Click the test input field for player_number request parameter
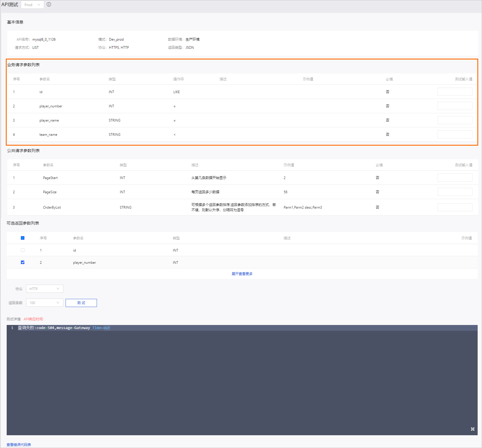The width and height of the screenshot is (482, 448). [455, 106]
